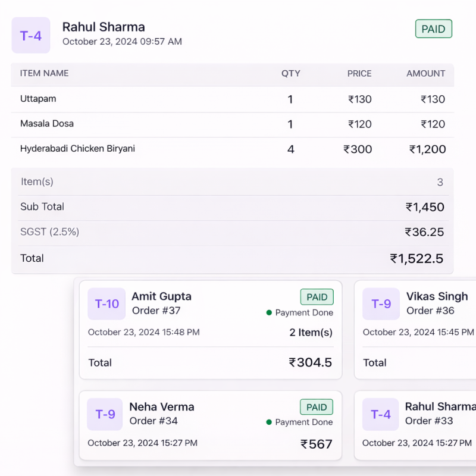The image size is (476, 476).
Task: Click Payment Done status on Amit Gupta card
Action: [300, 313]
